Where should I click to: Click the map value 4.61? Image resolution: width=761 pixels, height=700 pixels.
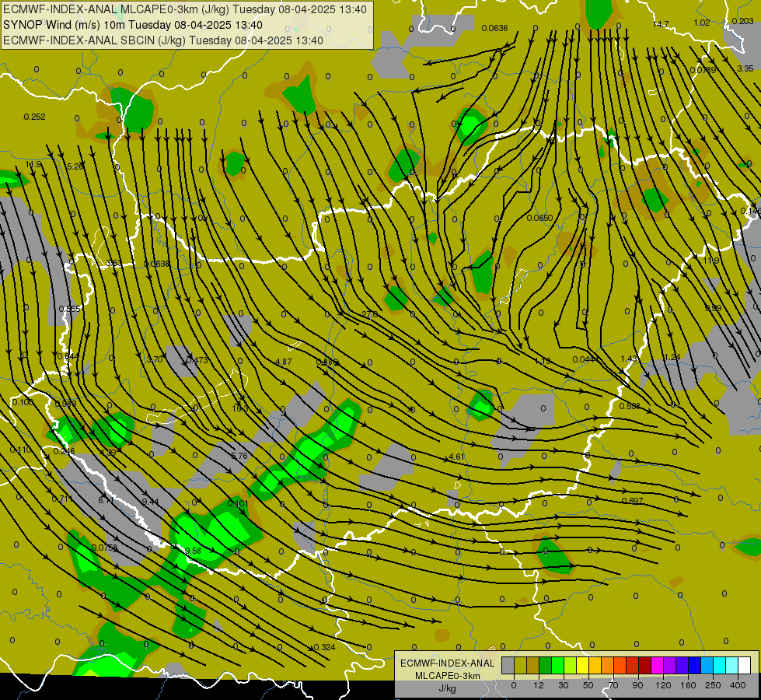tap(457, 457)
